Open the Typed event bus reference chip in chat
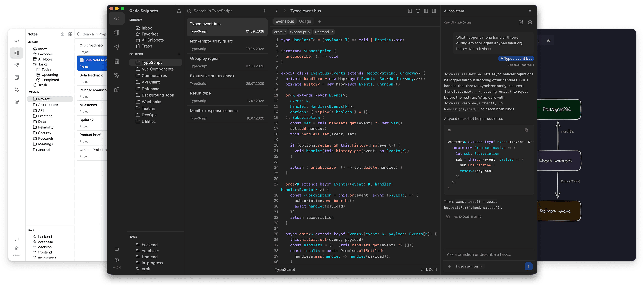 click(x=516, y=59)
